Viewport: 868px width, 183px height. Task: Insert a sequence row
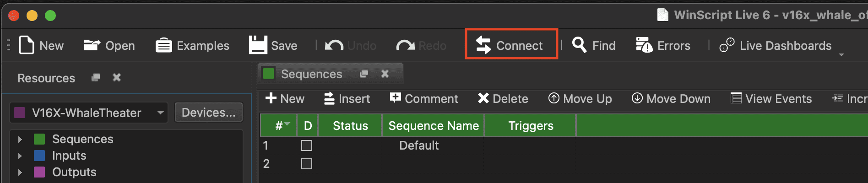pyautogui.click(x=347, y=99)
